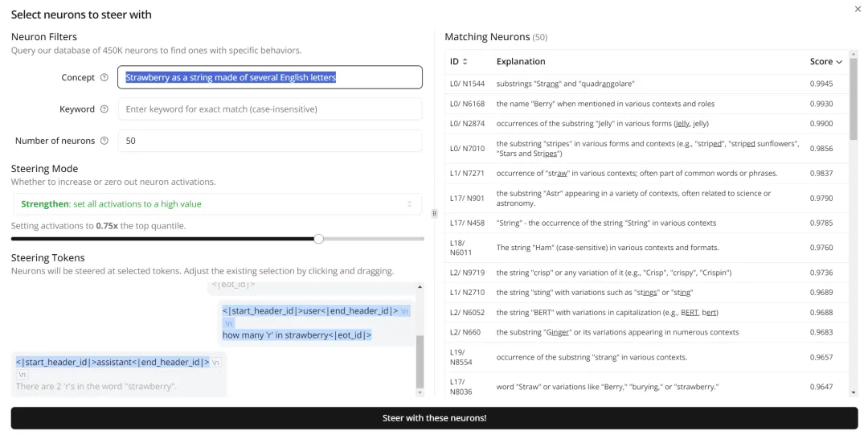Click into the Keyword exact match field
The image size is (868, 435).
[x=270, y=109]
